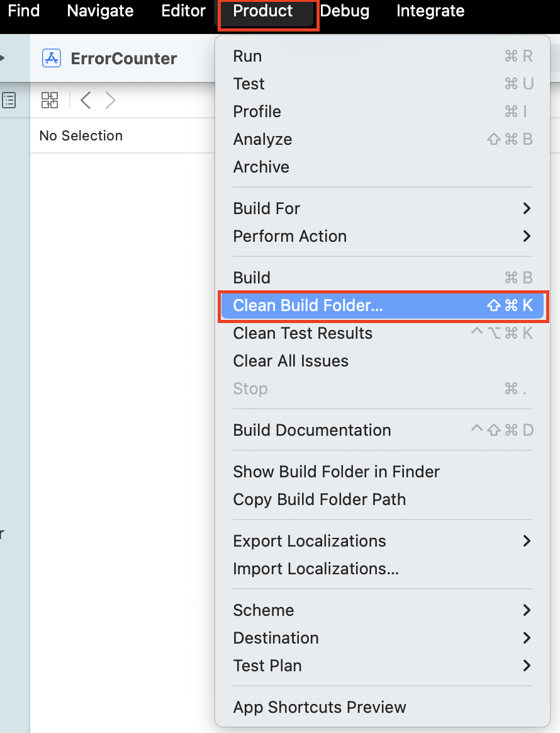The height and width of the screenshot is (733, 560).
Task: Open the Debug menu
Action: click(345, 11)
